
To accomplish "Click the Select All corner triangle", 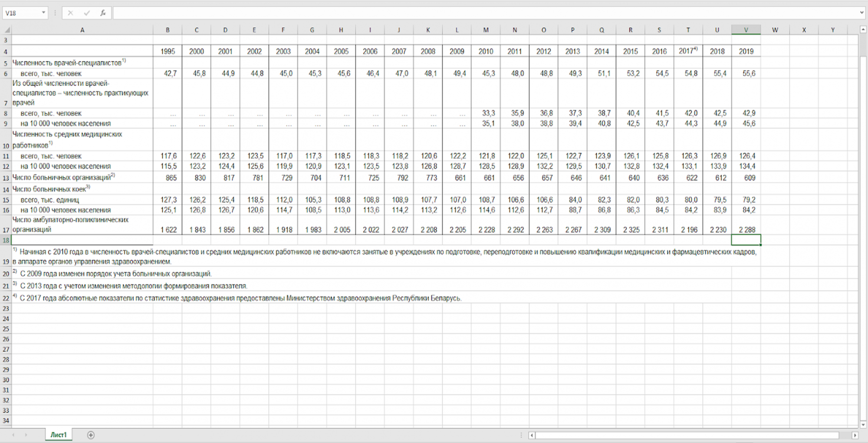I will coord(6,30).
